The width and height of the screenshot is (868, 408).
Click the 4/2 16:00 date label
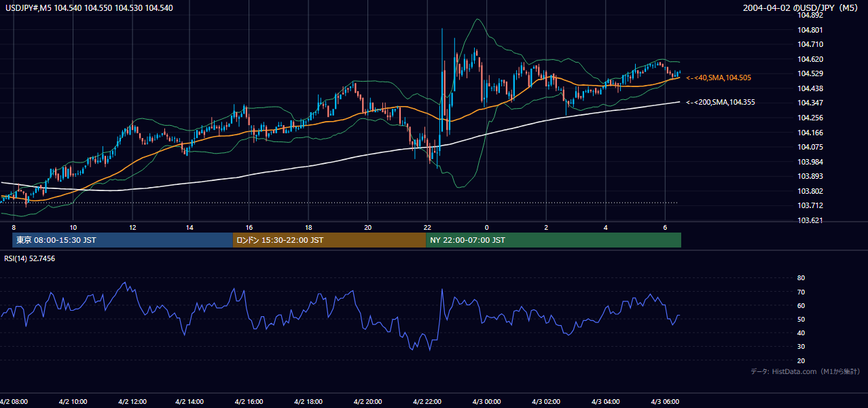[249, 401]
